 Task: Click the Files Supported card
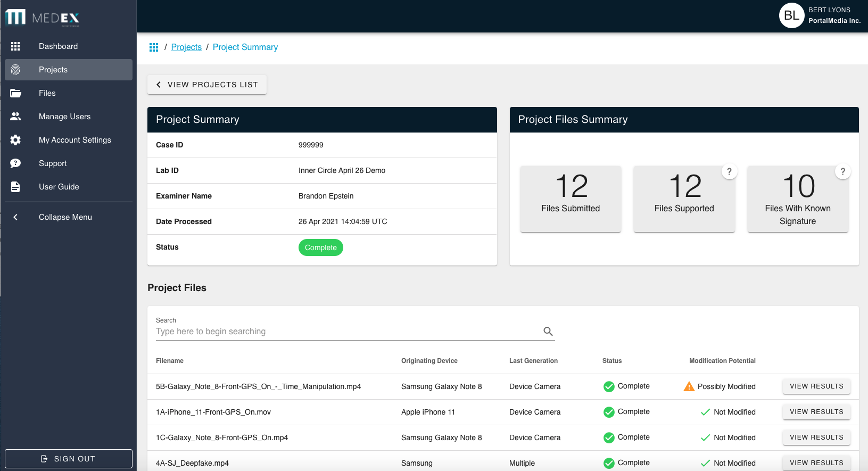tap(684, 199)
